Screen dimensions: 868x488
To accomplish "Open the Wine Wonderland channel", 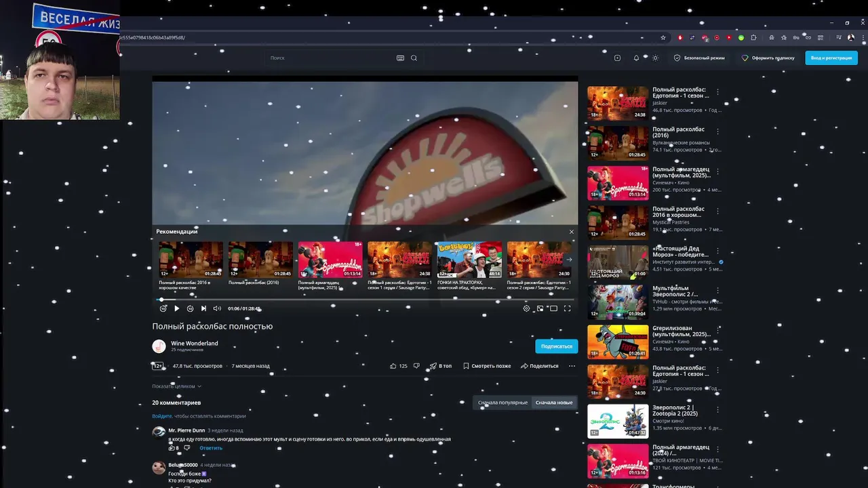I will point(195,343).
